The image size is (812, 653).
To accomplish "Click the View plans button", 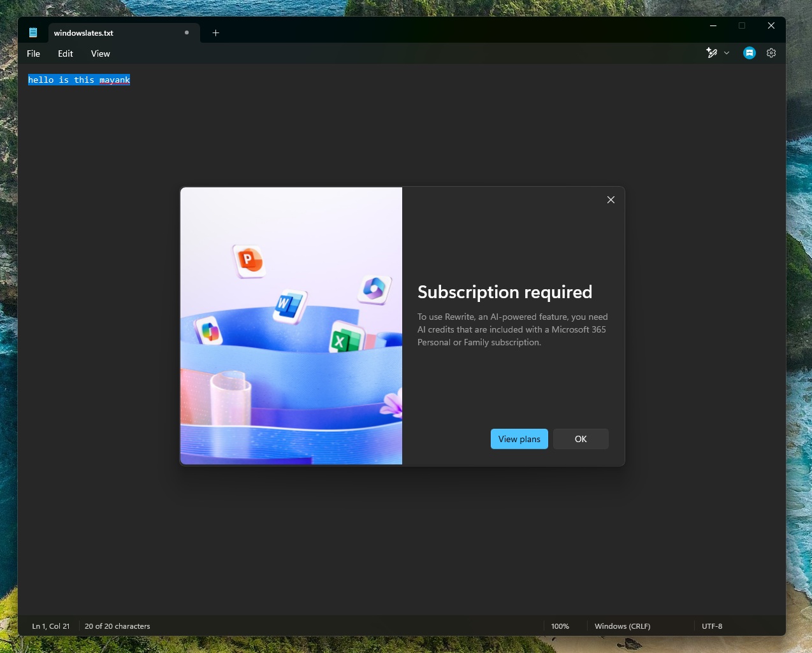I will pyautogui.click(x=519, y=439).
